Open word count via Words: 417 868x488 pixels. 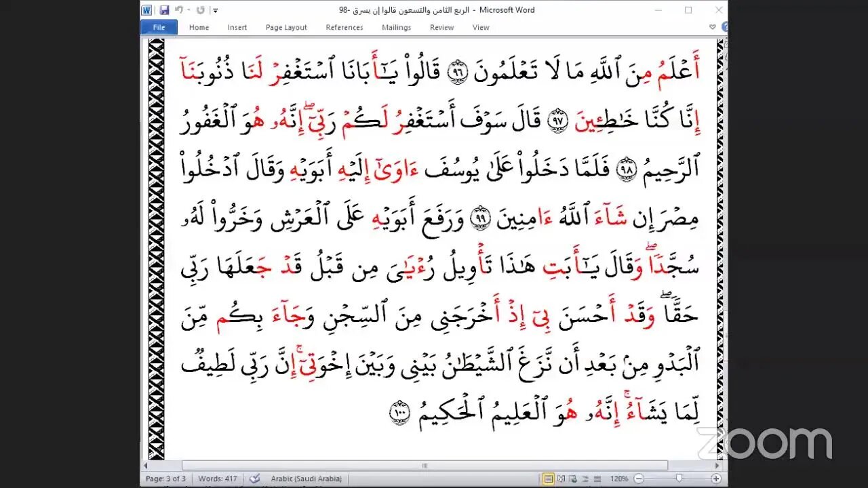pyautogui.click(x=218, y=479)
